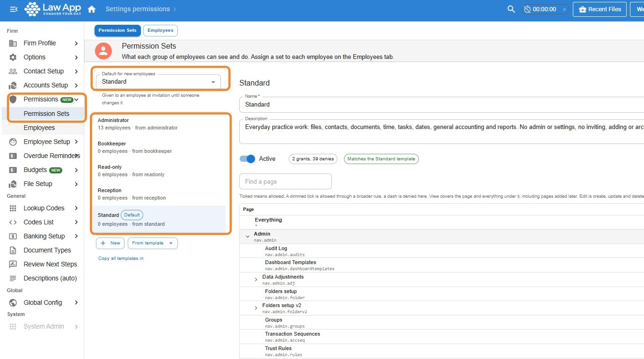The height and width of the screenshot is (359, 644).
Task: Expand the Data Adjustments row
Action: click(256, 280)
